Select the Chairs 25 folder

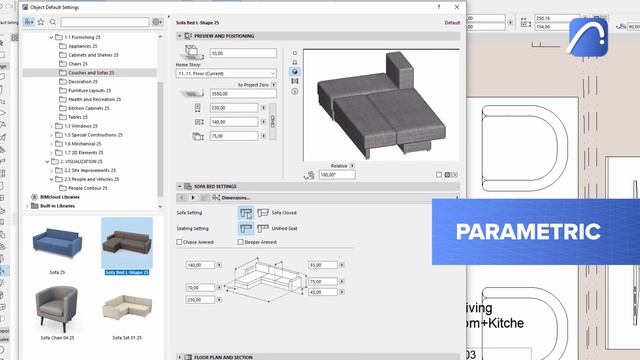click(x=78, y=64)
